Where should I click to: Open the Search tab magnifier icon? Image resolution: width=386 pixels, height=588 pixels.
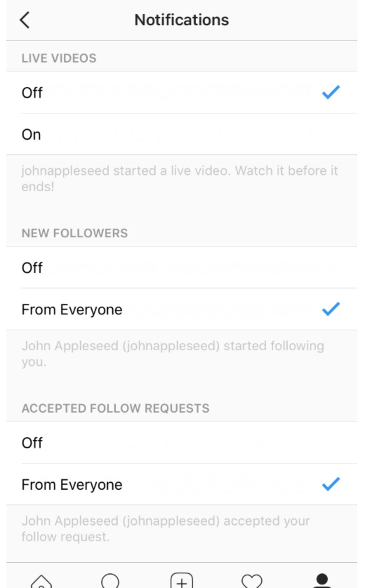pos(110,581)
